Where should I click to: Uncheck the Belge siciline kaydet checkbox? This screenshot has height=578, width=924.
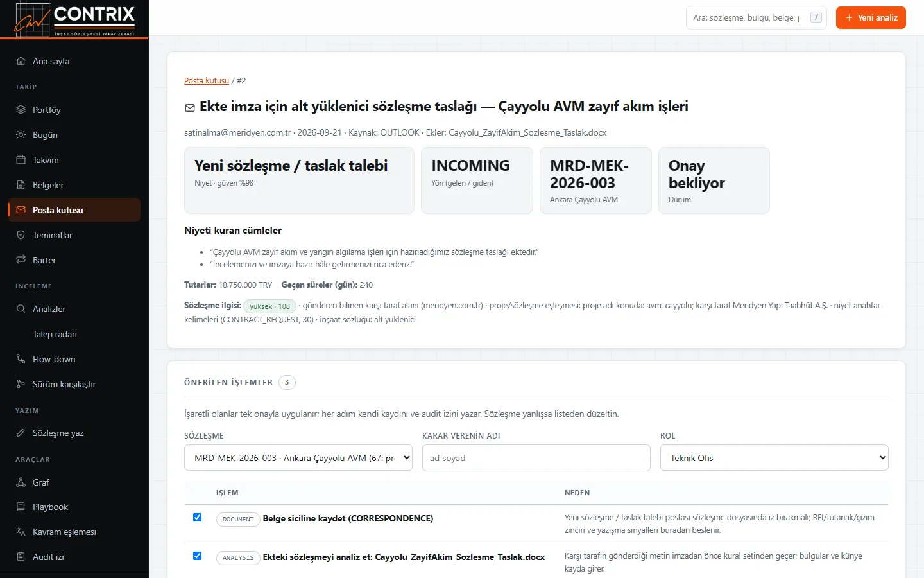coord(197,518)
